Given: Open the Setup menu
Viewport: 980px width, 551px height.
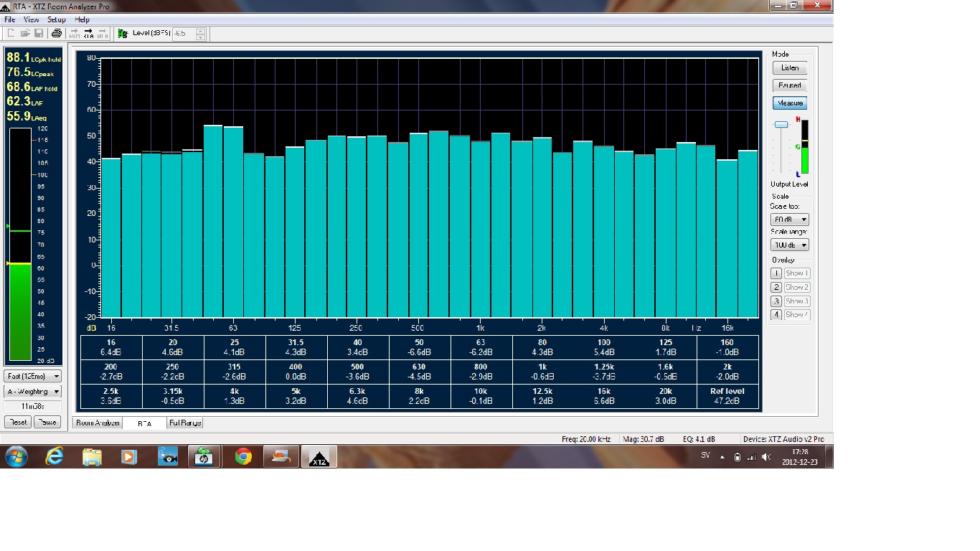Looking at the screenshot, I should pos(57,19).
